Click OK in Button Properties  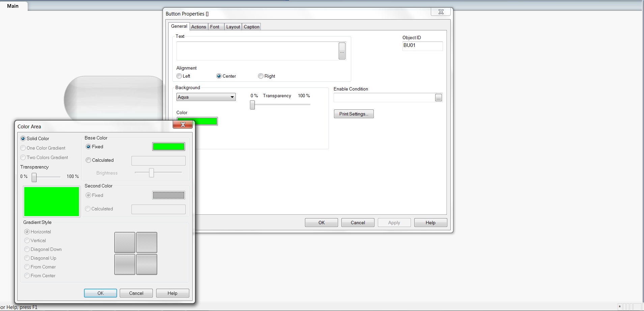[x=321, y=223]
